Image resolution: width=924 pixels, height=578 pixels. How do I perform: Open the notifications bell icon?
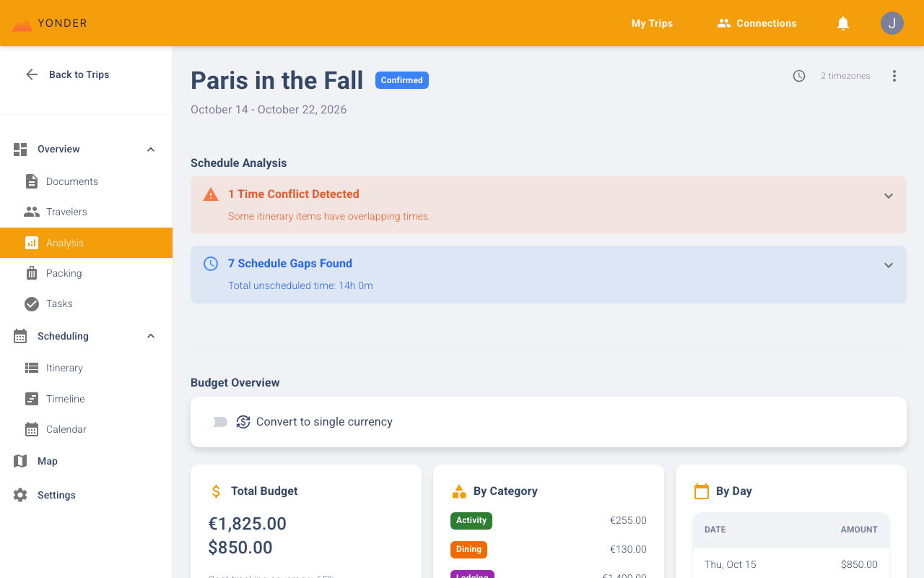842,23
